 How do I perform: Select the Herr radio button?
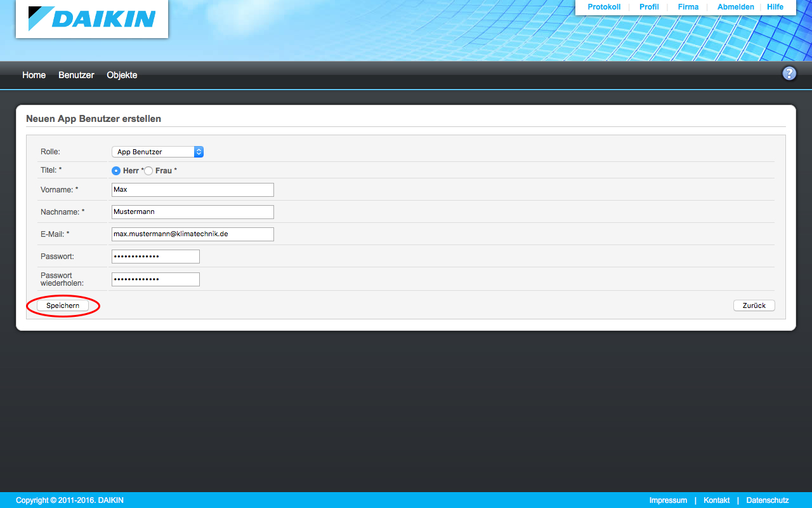pos(116,171)
